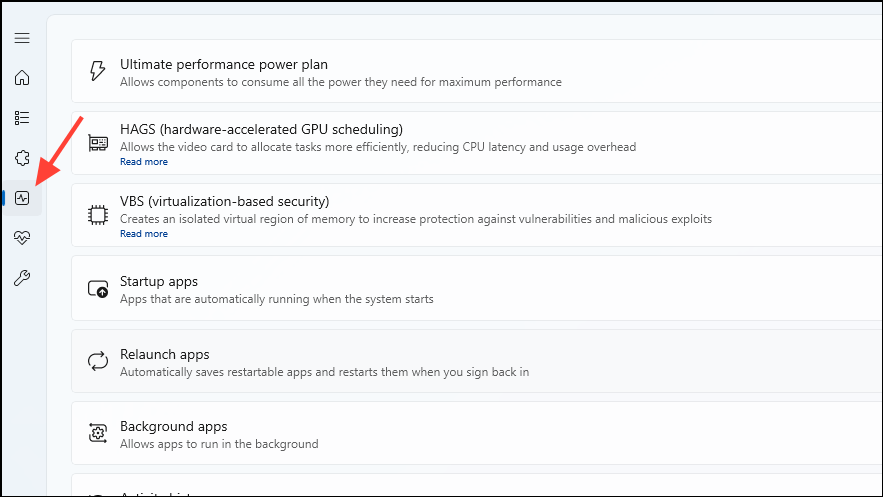Open the Startup apps setting title
Screen dimensions: 883x497
tap(159, 281)
